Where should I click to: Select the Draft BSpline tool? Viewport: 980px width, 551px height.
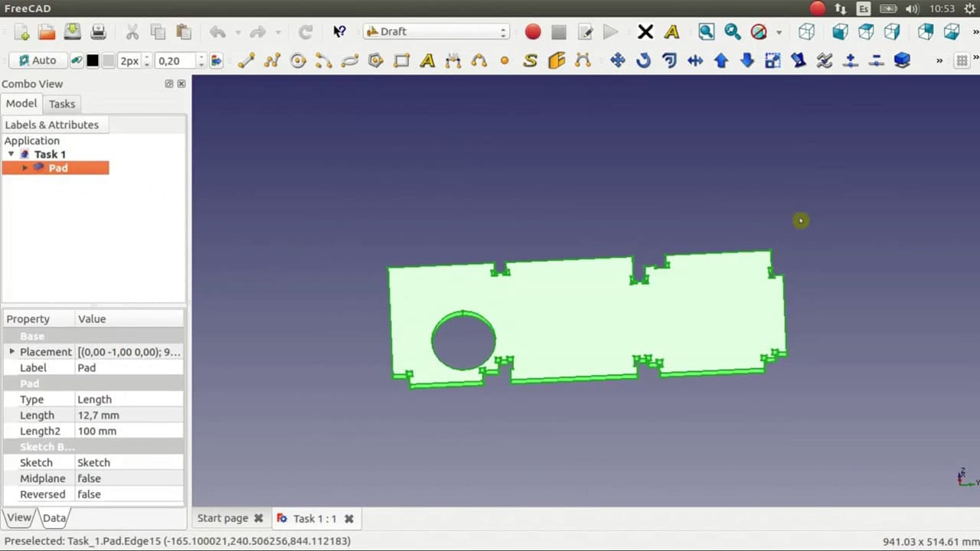[x=479, y=60]
